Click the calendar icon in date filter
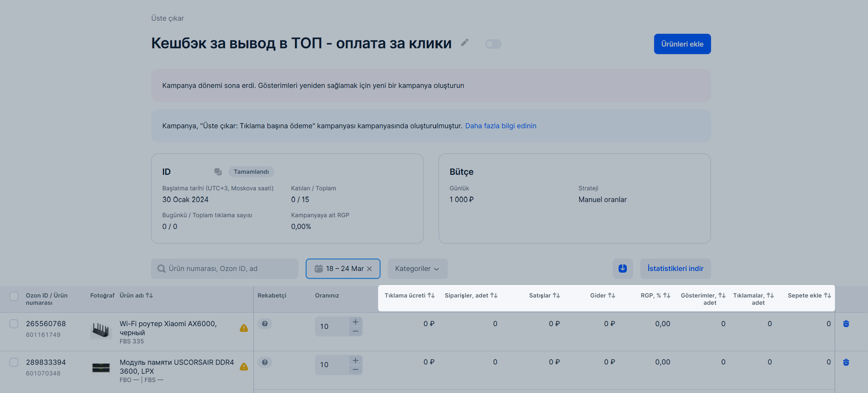The width and height of the screenshot is (868, 393). (x=318, y=268)
